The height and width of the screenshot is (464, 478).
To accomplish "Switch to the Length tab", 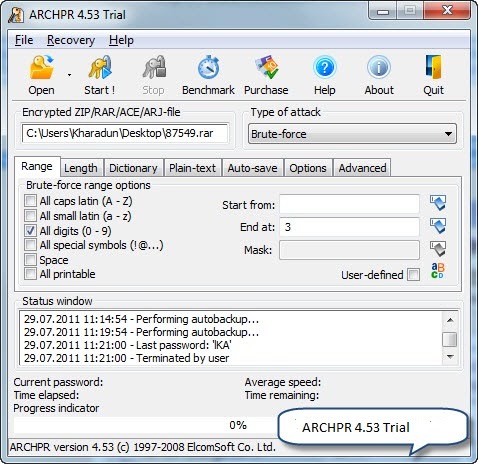I will 81,168.
